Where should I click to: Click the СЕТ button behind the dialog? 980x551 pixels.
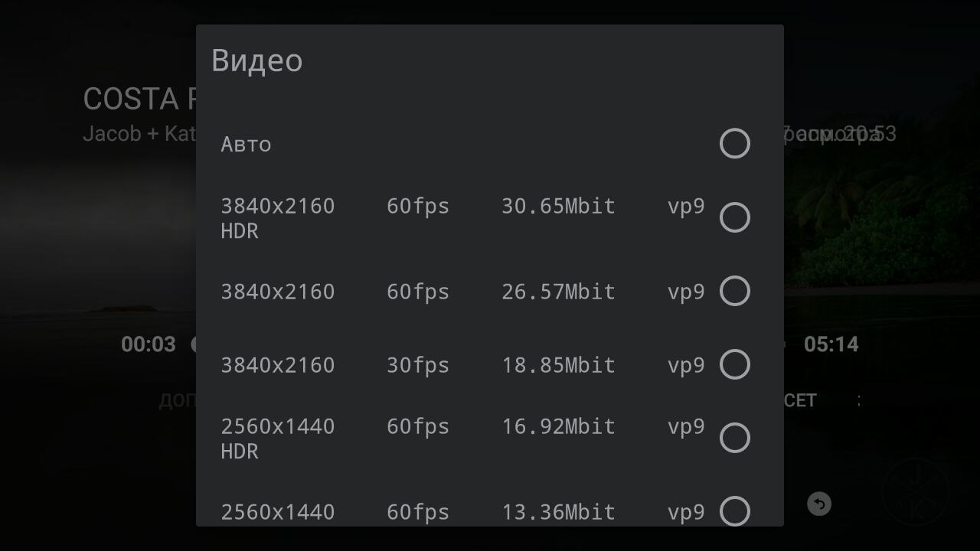coord(800,400)
